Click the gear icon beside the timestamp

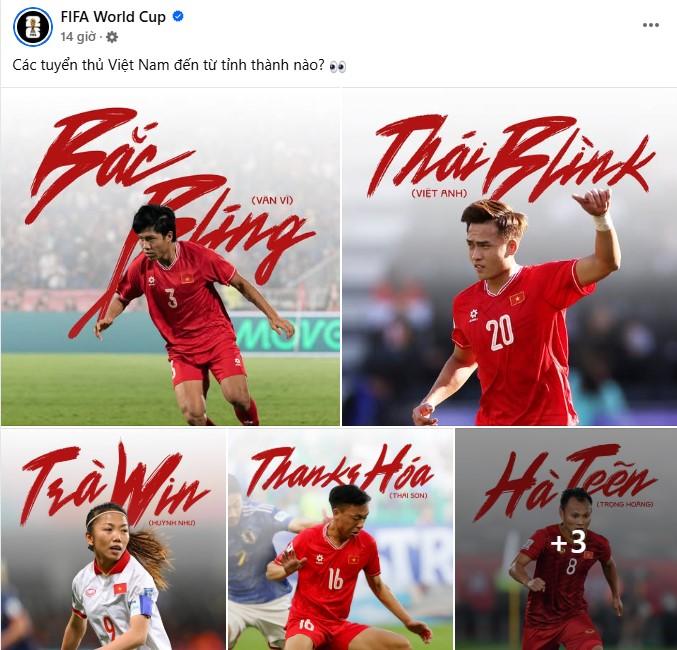coord(112,37)
